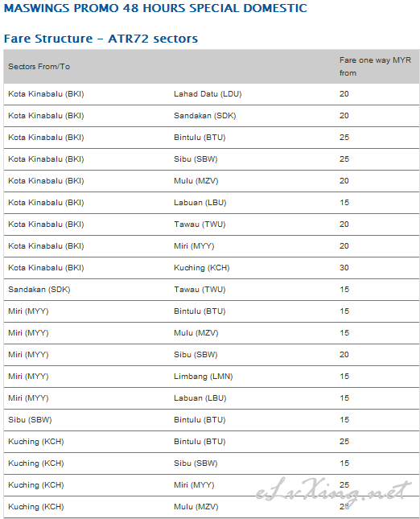The width and height of the screenshot is (420, 519).
Task: Click the Miri (MYY) to Sibu fare 20
Action: 344,355
